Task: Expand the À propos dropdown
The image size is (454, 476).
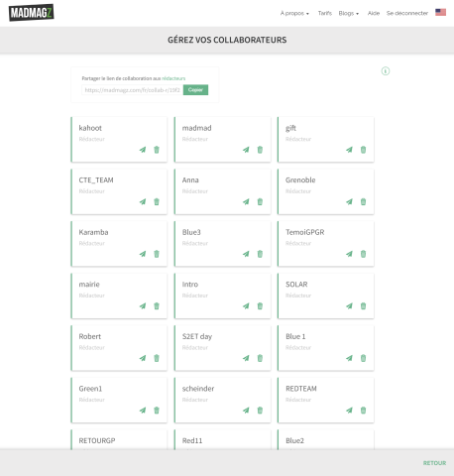Action: point(294,13)
